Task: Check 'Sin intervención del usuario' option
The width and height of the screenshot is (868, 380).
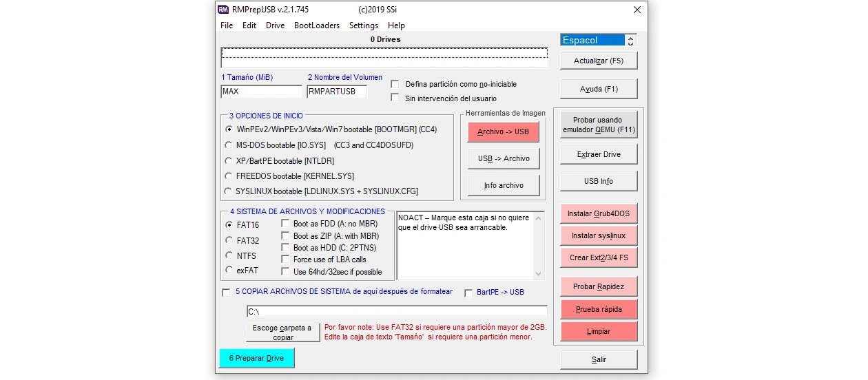Action: point(395,98)
